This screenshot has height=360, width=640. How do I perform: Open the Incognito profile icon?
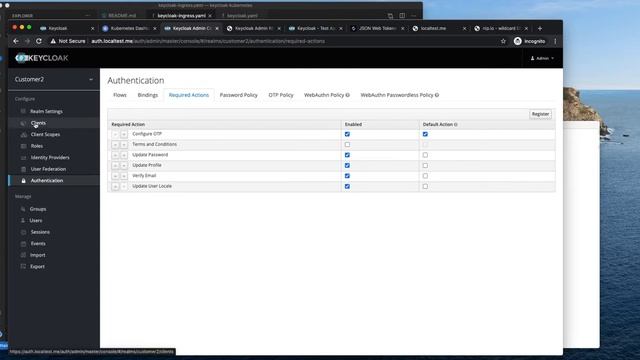click(518, 41)
